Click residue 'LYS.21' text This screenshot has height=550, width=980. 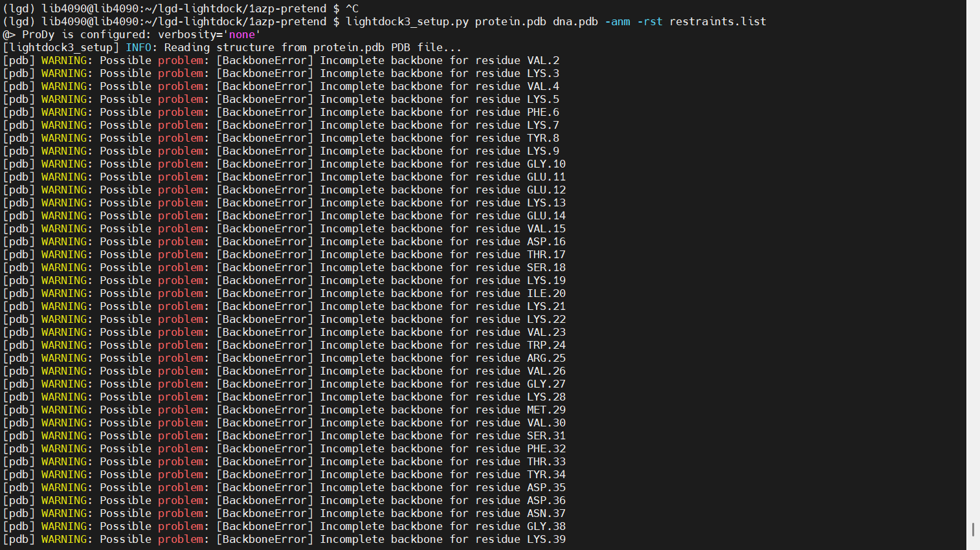tap(546, 306)
